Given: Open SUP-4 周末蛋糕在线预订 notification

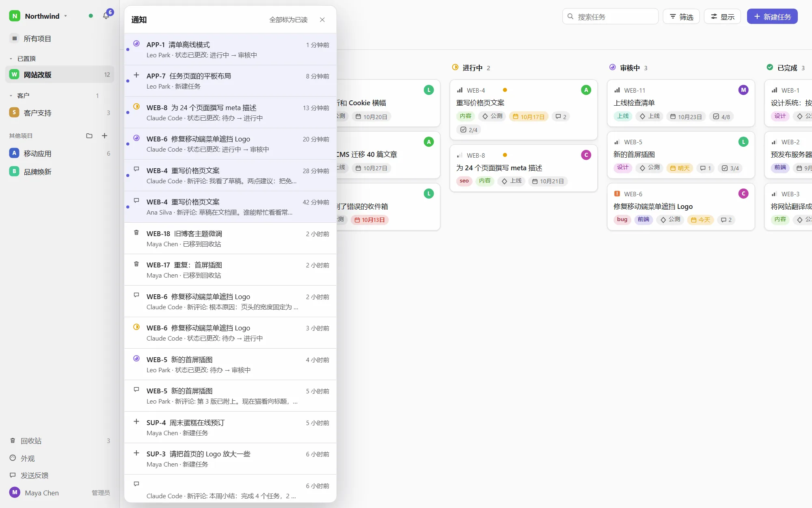Looking at the screenshot, I should point(230,428).
